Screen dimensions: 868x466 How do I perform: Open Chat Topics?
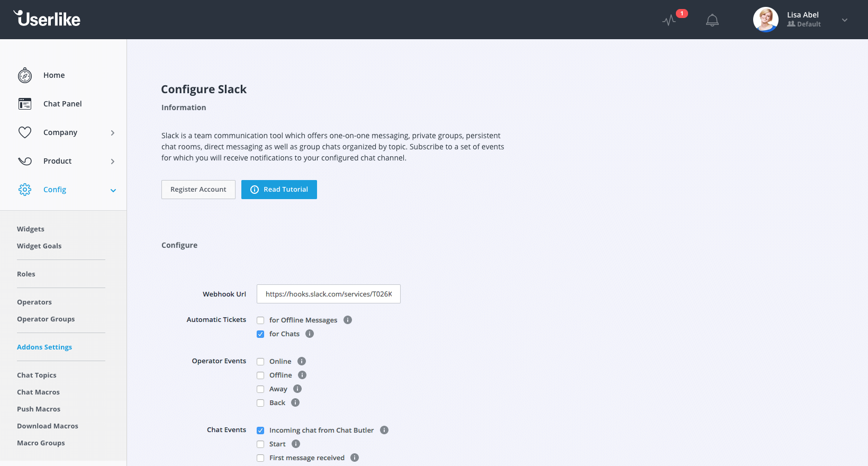coord(37,375)
